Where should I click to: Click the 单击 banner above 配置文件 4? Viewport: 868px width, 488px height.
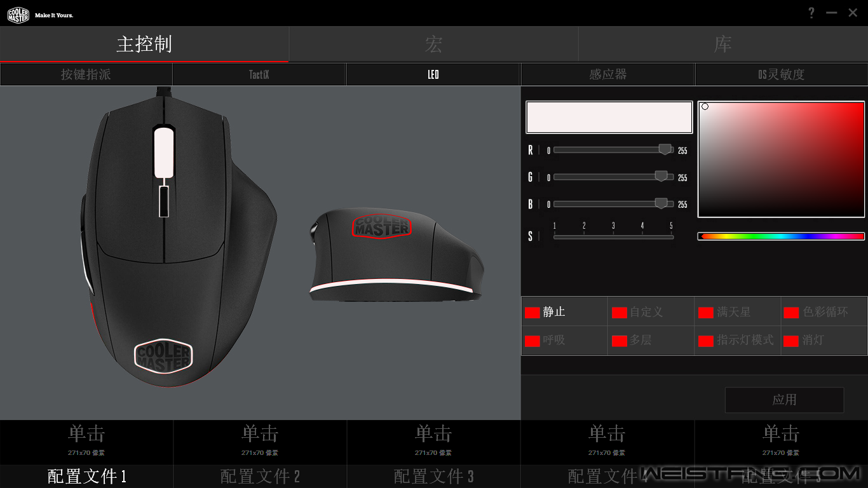tap(607, 442)
